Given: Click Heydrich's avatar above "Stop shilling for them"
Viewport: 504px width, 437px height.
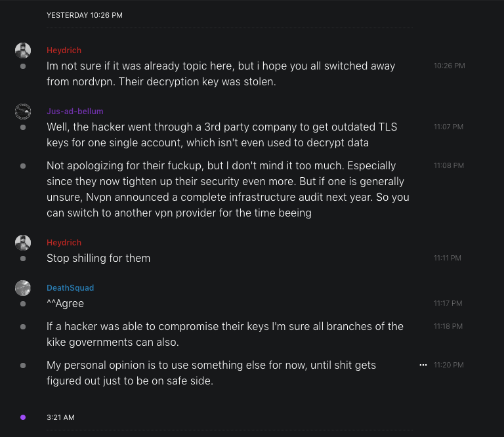Looking at the screenshot, I should (x=23, y=243).
